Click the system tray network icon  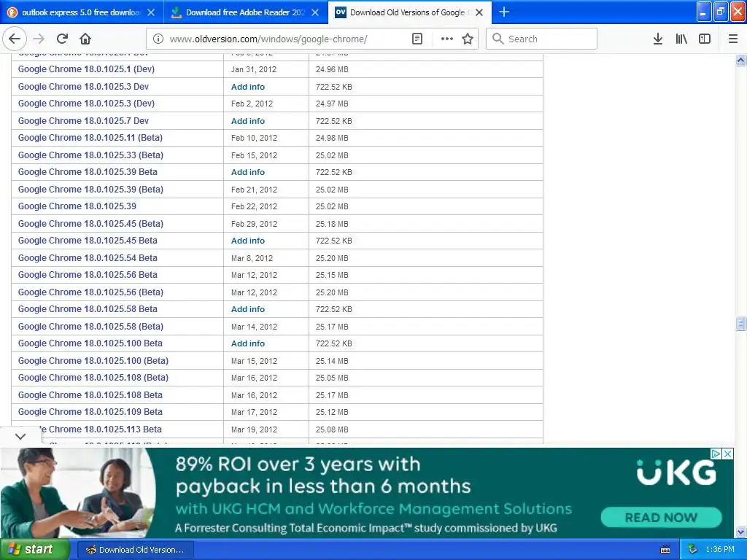coord(692,550)
